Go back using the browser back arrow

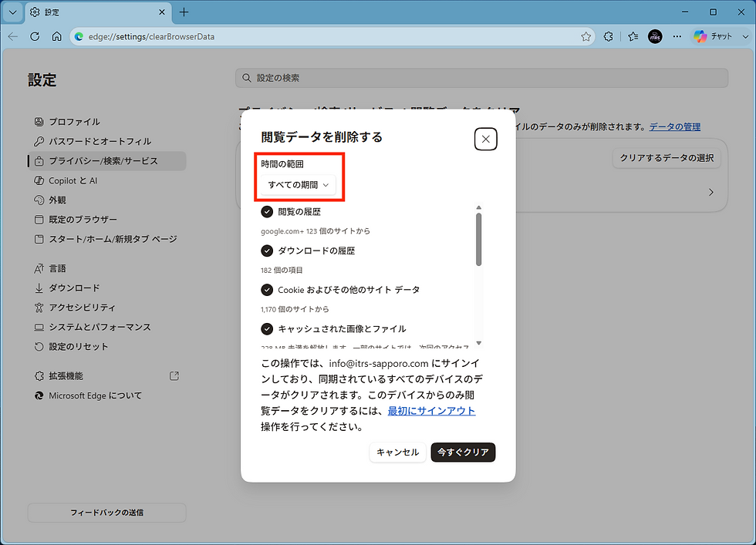click(13, 37)
